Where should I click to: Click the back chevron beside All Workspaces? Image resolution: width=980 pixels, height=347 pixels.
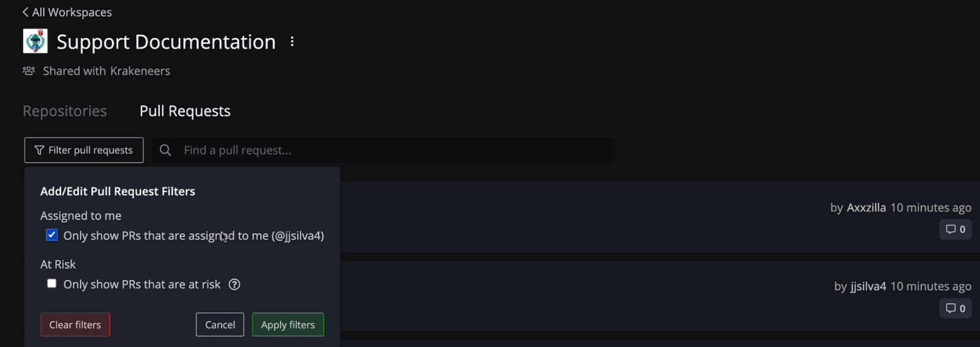pyautogui.click(x=25, y=12)
